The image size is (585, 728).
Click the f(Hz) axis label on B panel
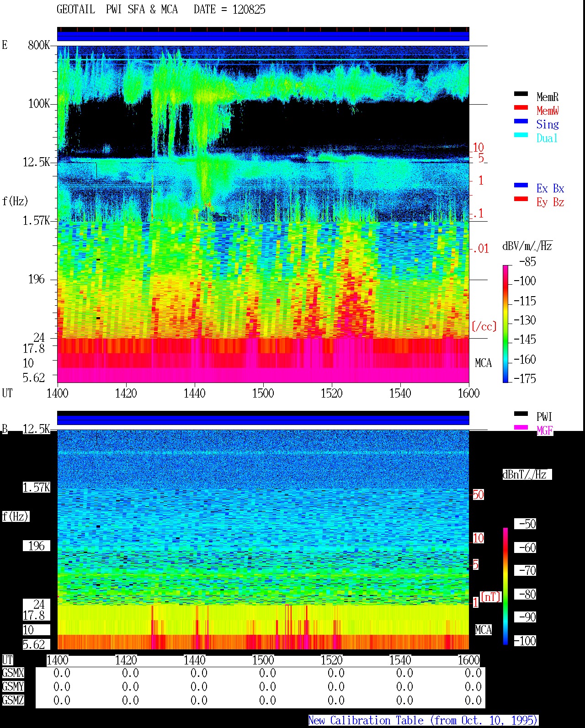click(15, 516)
